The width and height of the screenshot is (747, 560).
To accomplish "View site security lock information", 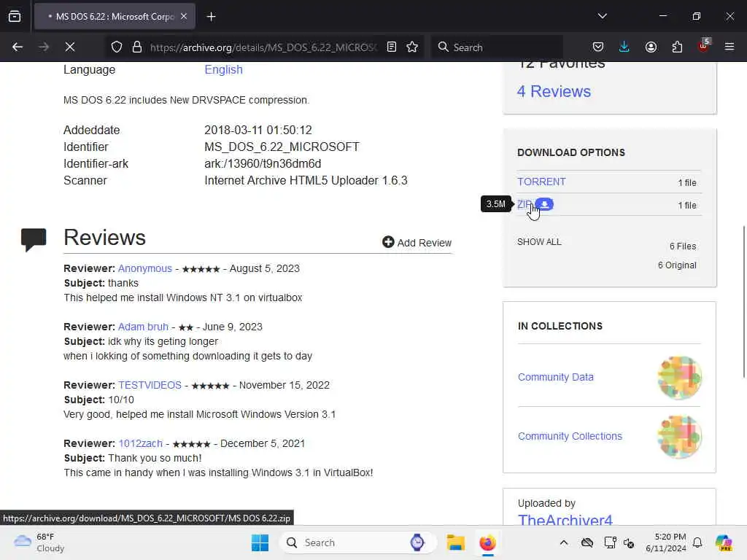I will click(137, 47).
